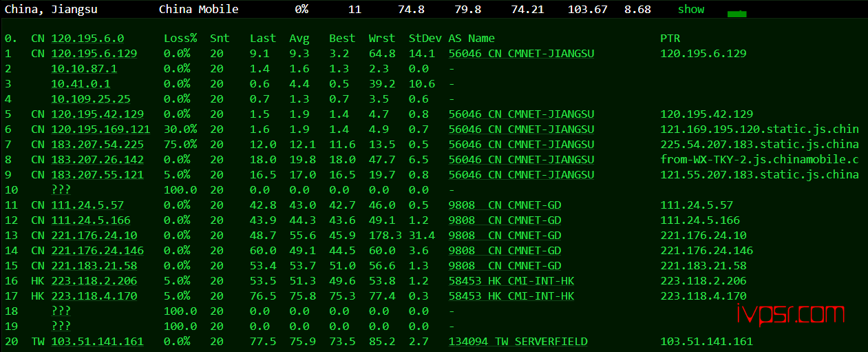Image resolution: width=868 pixels, height=352 pixels.
Task: Open IP link 120.195.6.0 in hop 0
Action: (x=87, y=39)
